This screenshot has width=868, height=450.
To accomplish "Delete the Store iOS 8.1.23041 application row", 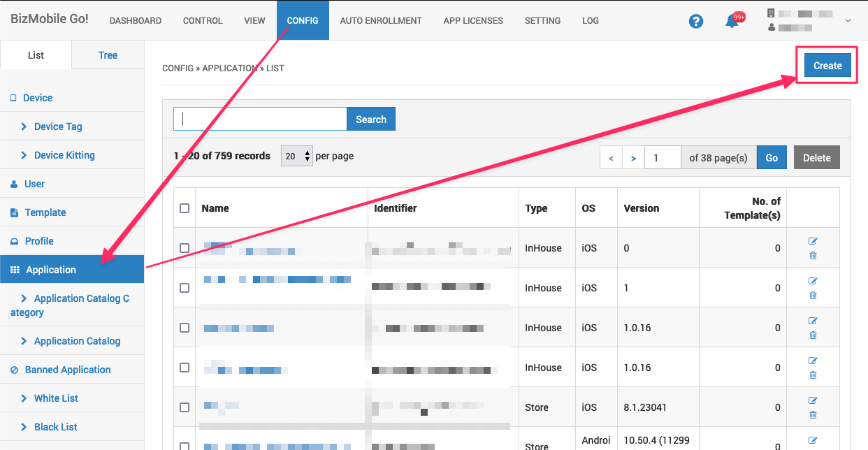I will (813, 415).
